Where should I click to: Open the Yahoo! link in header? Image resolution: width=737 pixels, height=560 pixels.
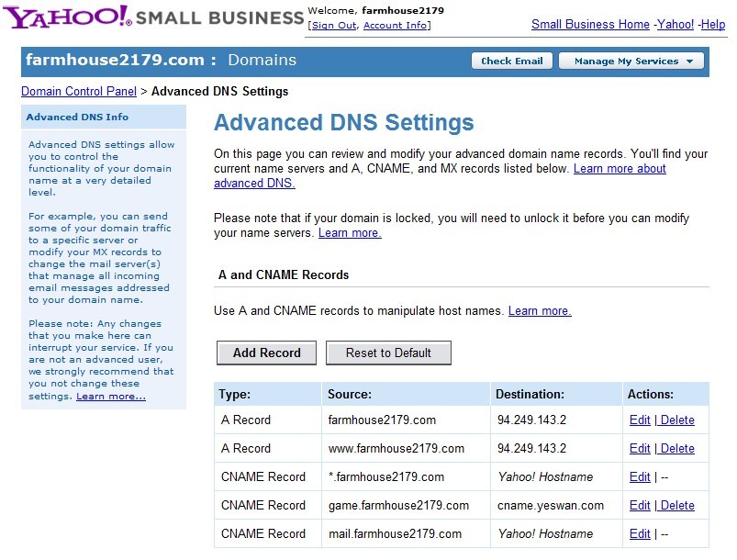[675, 25]
